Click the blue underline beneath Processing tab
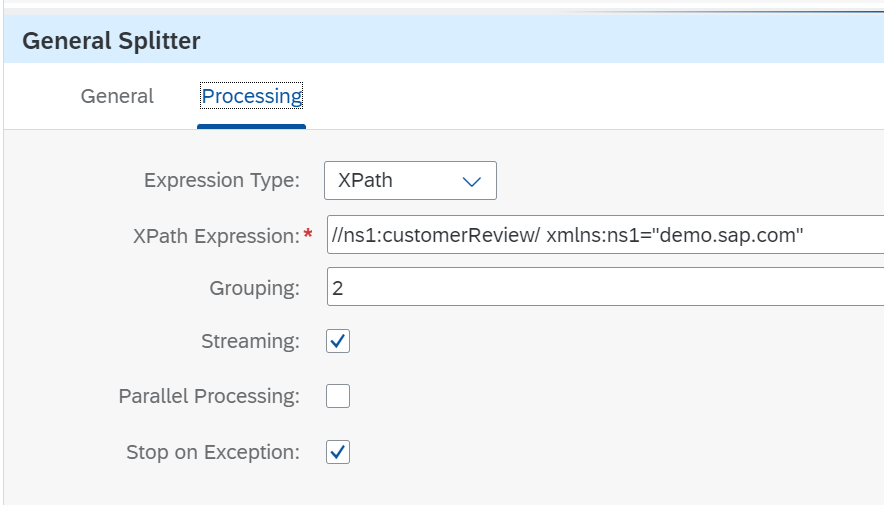884x505 pixels. [x=251, y=127]
